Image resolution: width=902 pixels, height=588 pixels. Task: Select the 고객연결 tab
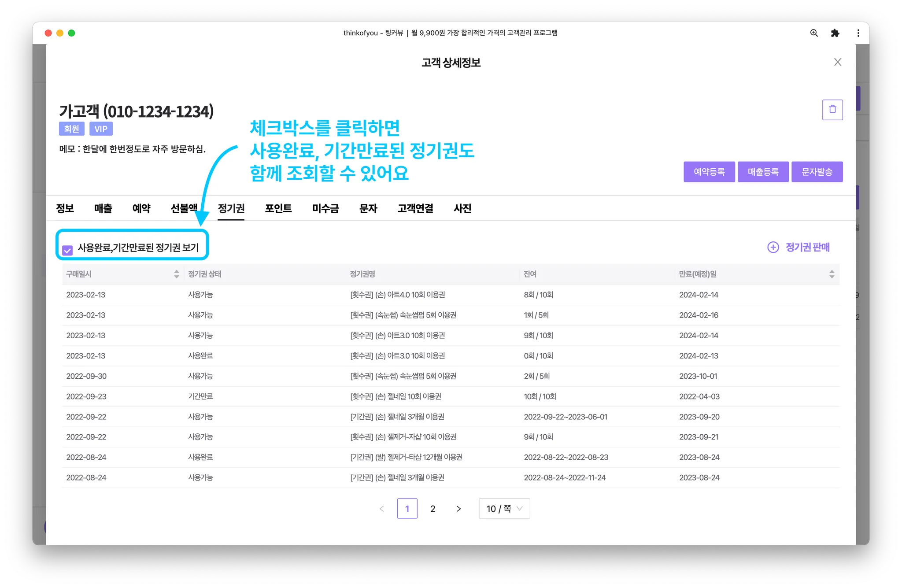[415, 208]
